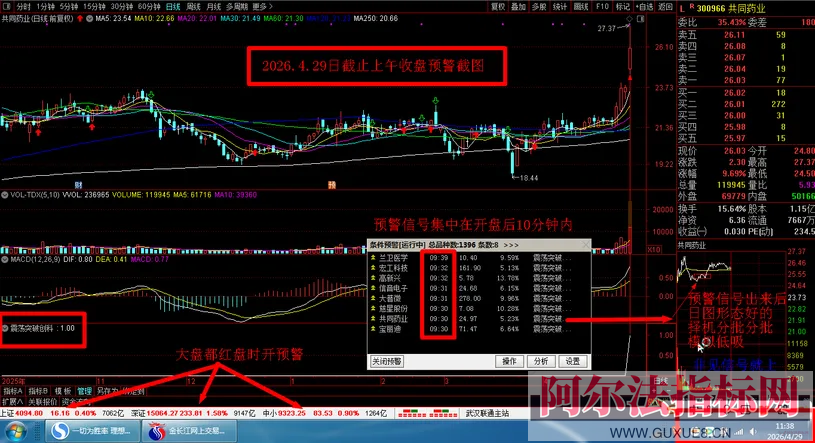Click the 上证 index in status bar

coord(62,413)
